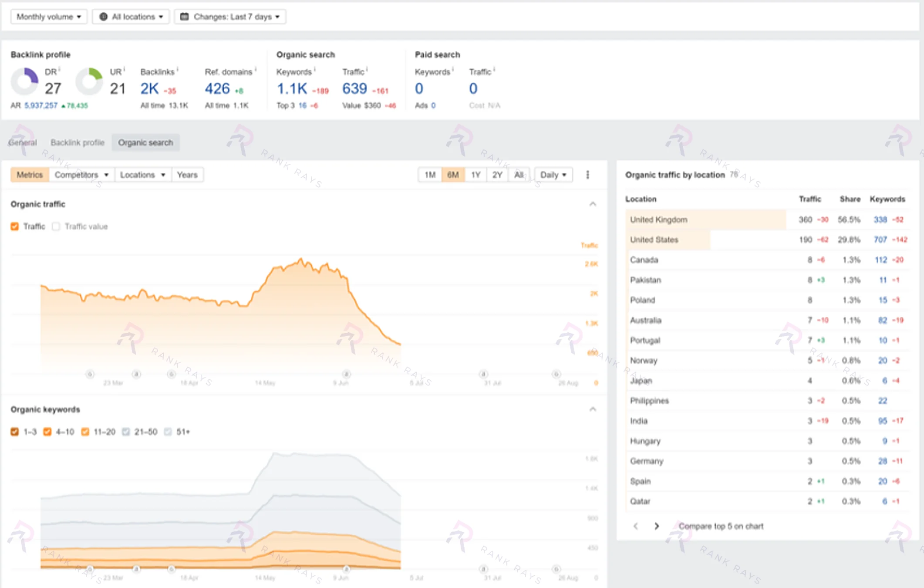
Task: Click the annotation marker above 9 Jun in traffic chart
Action: point(346,374)
